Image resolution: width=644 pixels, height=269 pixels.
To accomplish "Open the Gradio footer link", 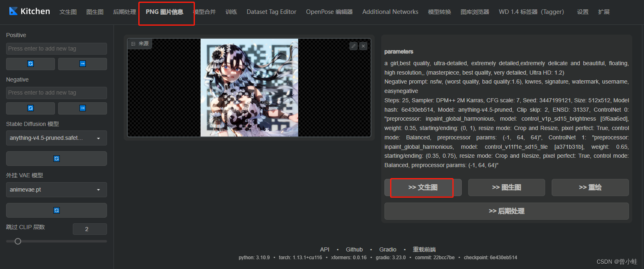I will point(388,249).
